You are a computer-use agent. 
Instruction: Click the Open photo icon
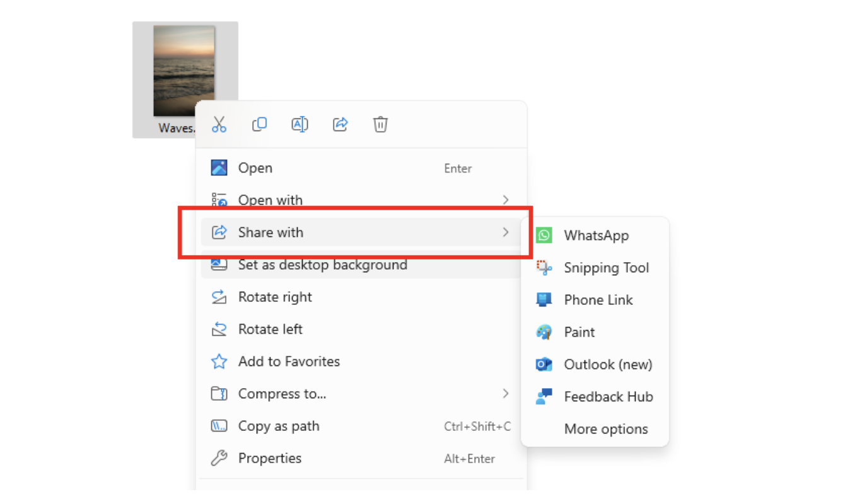tap(219, 168)
